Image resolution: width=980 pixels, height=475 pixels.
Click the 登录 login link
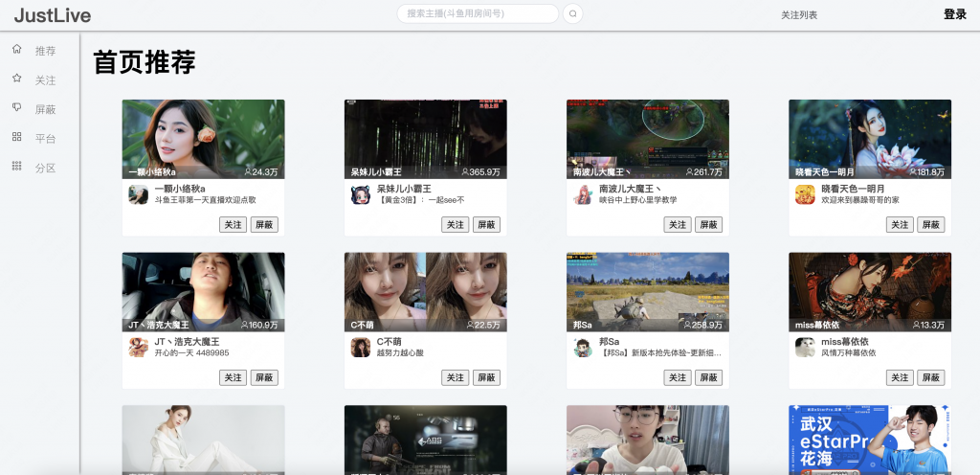coord(955,14)
